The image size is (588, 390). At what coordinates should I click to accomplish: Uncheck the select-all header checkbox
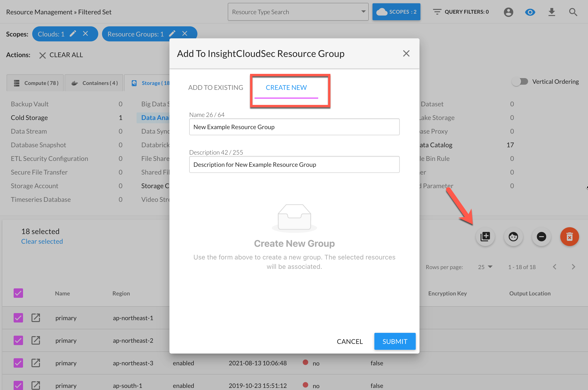coord(18,293)
